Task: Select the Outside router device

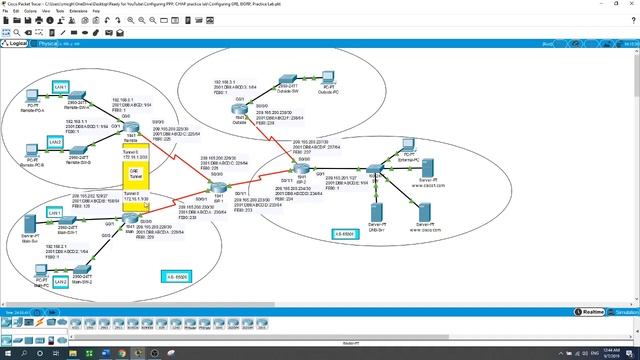Action: click(240, 109)
